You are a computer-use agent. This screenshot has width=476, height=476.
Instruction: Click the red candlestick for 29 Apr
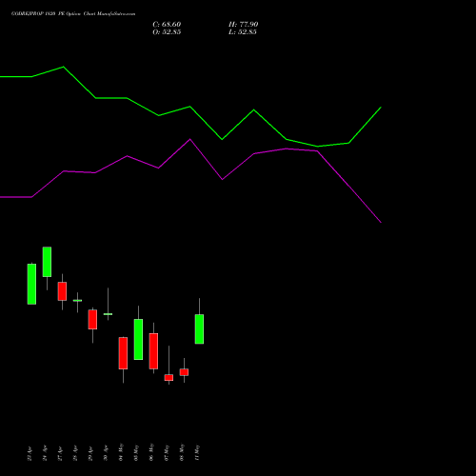point(92,319)
